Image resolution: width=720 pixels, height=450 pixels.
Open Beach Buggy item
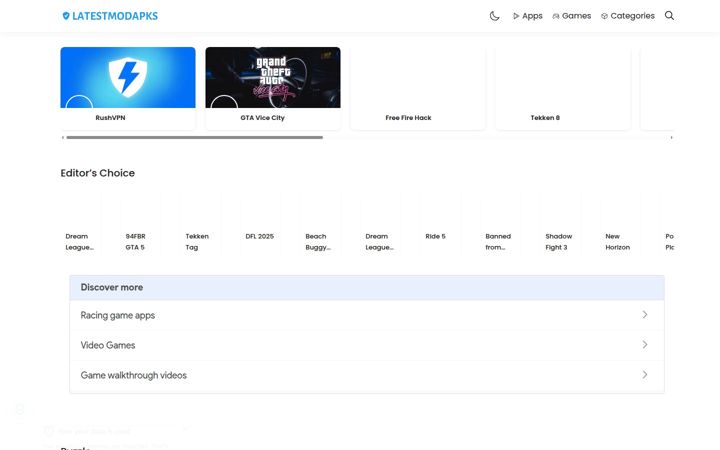321,224
